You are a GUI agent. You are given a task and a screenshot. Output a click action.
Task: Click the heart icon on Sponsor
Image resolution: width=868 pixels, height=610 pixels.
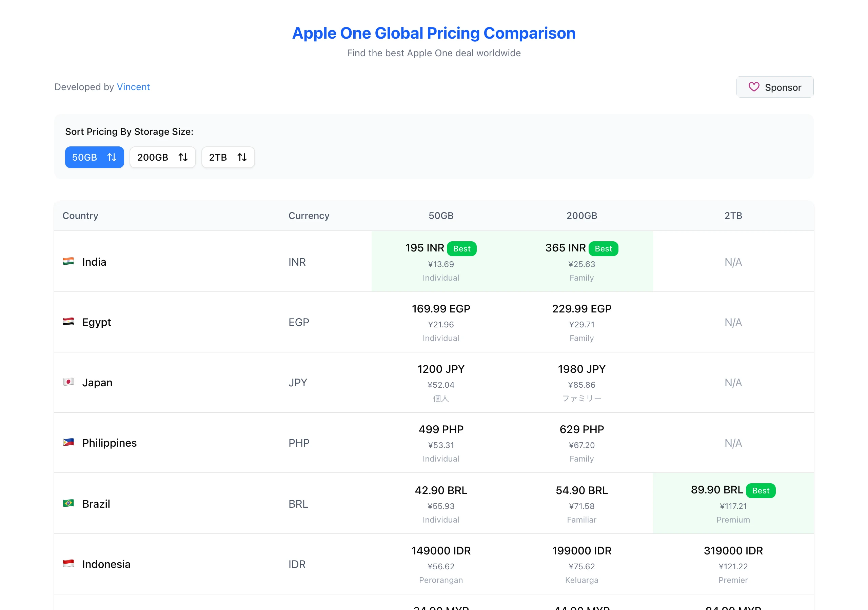pos(754,87)
